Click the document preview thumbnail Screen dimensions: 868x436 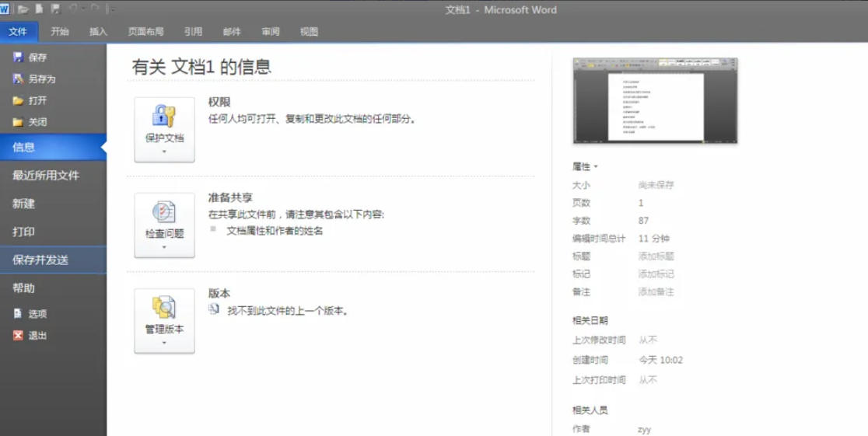pos(655,101)
